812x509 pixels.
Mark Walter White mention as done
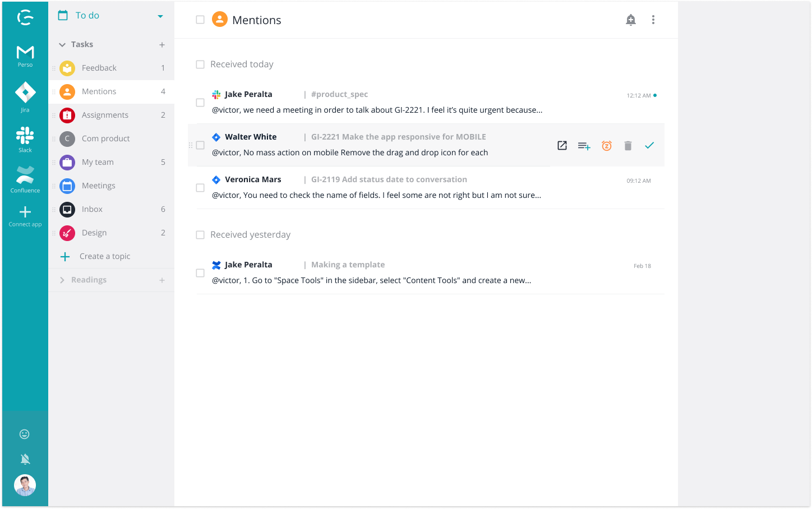point(649,146)
